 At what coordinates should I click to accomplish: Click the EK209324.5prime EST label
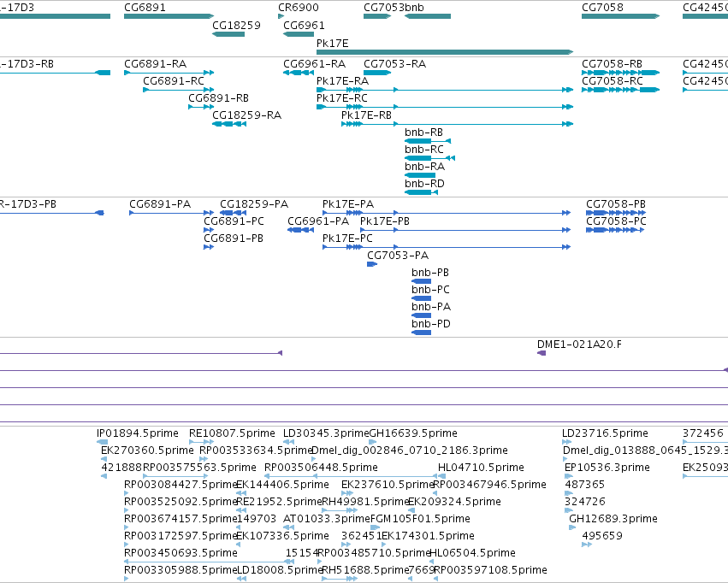point(454,503)
